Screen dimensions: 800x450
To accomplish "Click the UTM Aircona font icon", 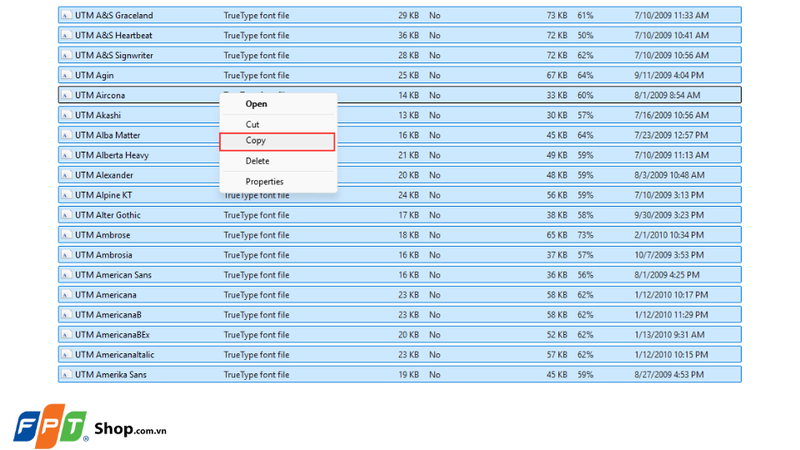I will [x=66, y=95].
